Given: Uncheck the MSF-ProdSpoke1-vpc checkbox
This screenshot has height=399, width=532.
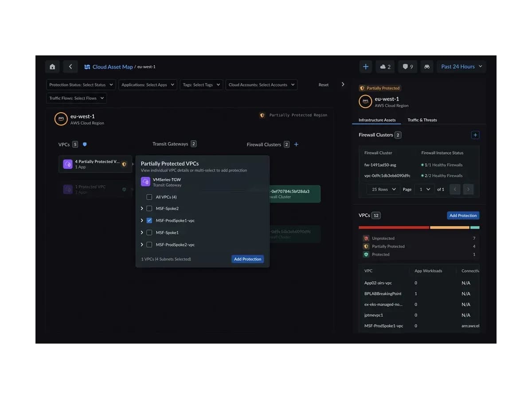Looking at the screenshot, I should [149, 220].
